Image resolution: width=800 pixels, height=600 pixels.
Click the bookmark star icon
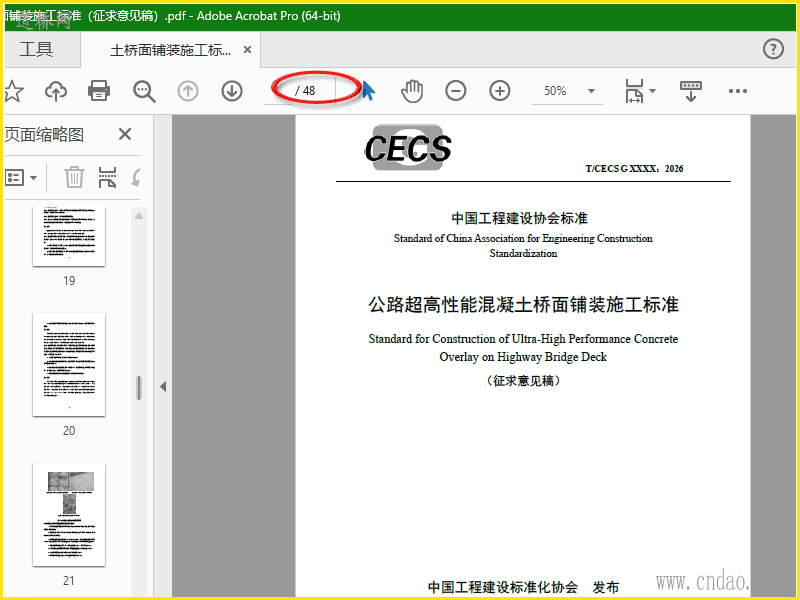pyautogui.click(x=14, y=91)
